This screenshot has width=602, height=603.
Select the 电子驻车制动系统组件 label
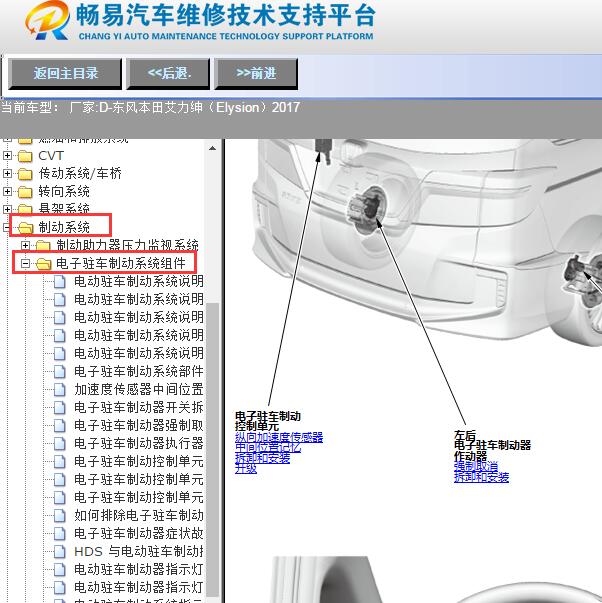coord(121,263)
